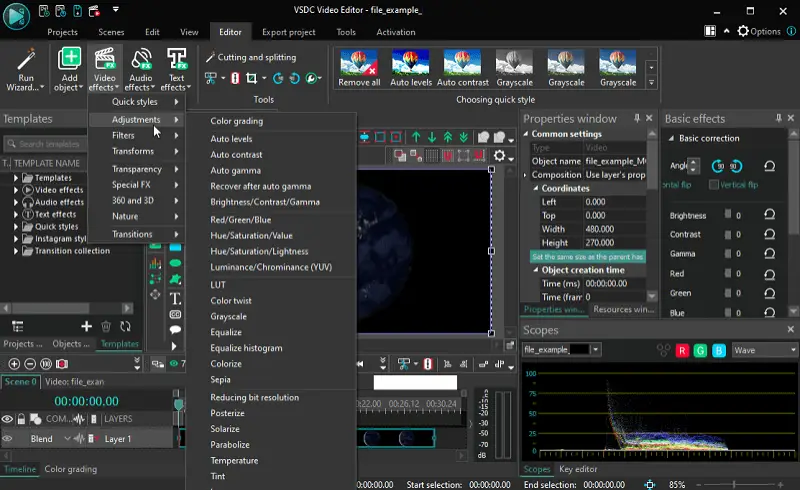Viewport: 800px width, 490px height.
Task: Reset the Brightness value
Action: click(769, 214)
